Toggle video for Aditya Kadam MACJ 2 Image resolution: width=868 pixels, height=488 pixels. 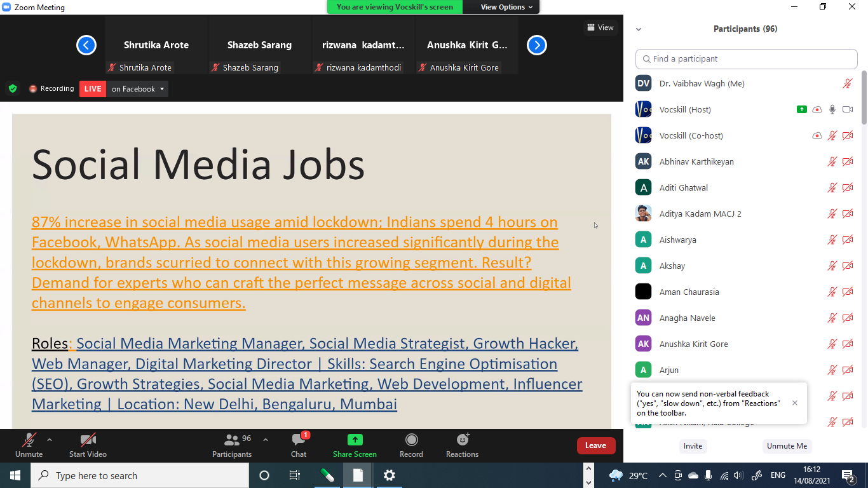point(848,214)
